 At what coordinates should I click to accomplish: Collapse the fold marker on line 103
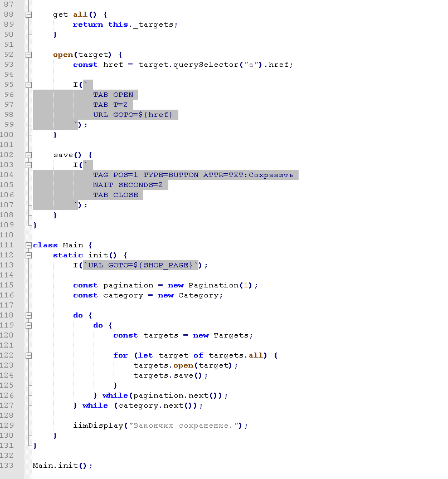tap(28, 165)
